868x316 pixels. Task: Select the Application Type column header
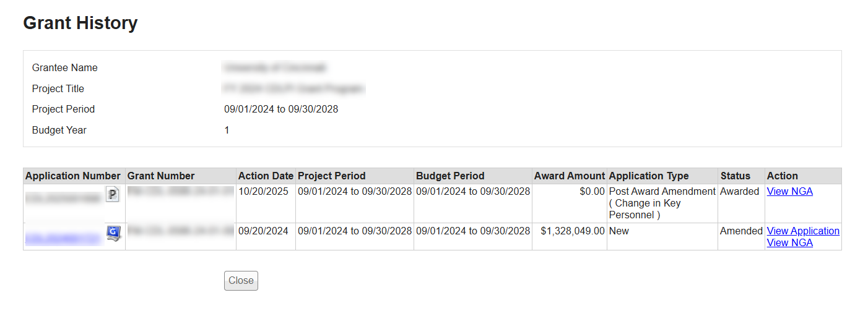tap(649, 176)
